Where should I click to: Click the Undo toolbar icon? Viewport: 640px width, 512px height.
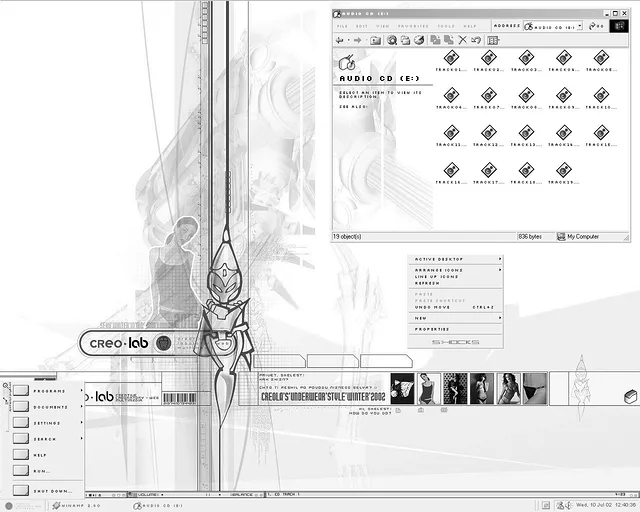click(477, 40)
